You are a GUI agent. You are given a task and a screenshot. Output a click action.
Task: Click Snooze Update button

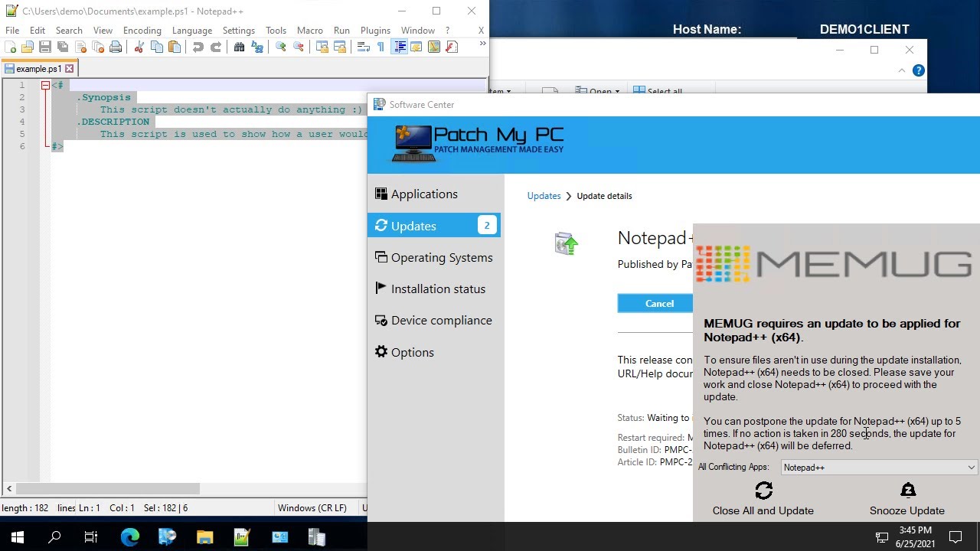click(x=907, y=499)
